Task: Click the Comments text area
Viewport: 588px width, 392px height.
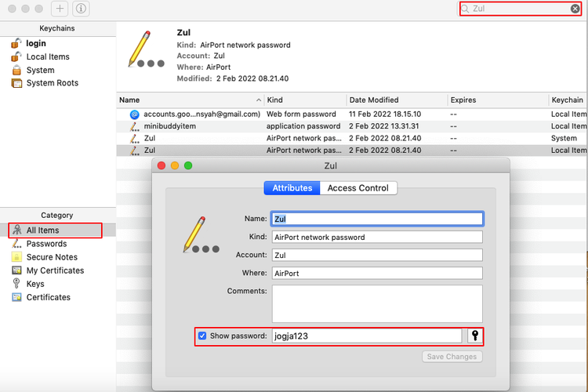Action: 377,304
